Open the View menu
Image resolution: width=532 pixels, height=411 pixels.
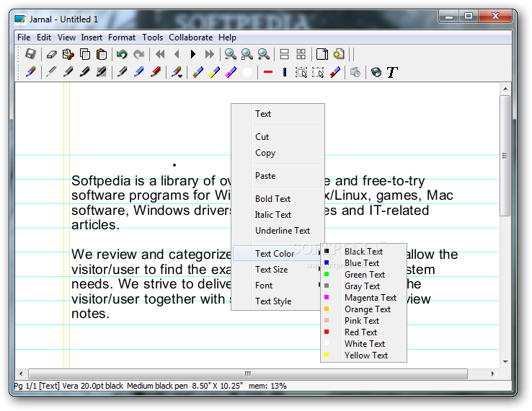pos(66,37)
